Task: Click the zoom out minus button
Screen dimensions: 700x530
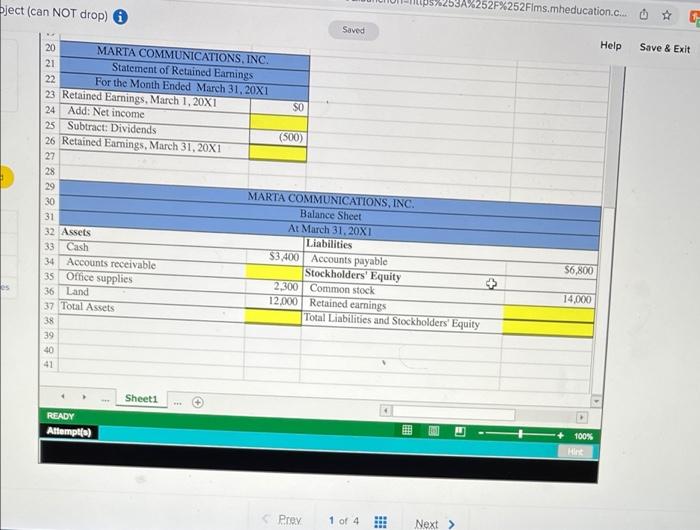Action: click(481, 433)
